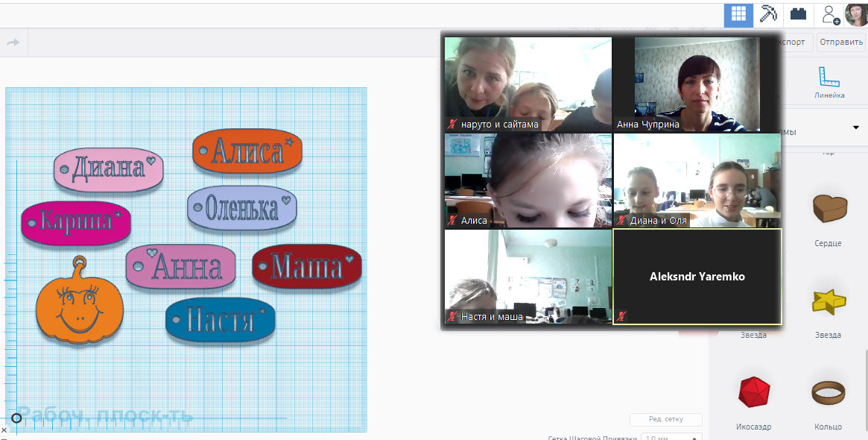Select the dark red Маша name tag
Screen dimensions: 868x440
(306, 266)
